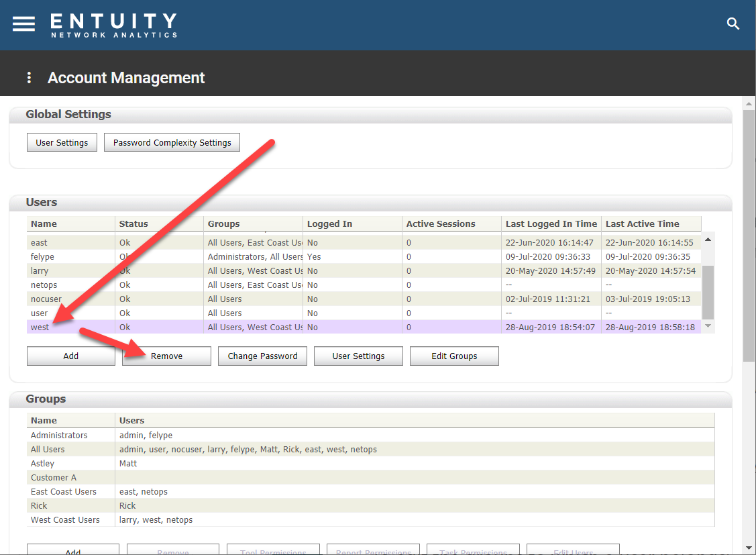Open Account Management kebab options menu
Viewport: 756px width, 555px height.
(29, 78)
